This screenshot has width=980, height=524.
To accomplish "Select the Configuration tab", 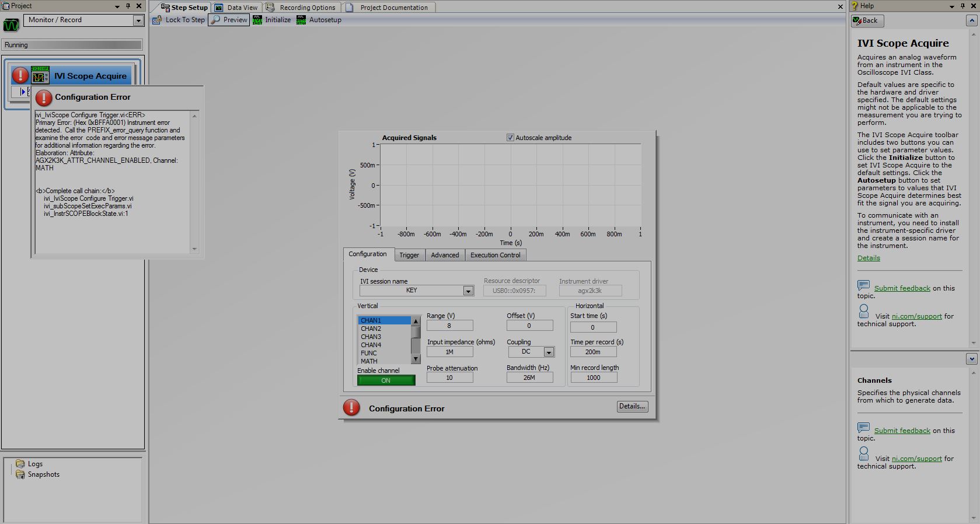I will tap(368, 254).
